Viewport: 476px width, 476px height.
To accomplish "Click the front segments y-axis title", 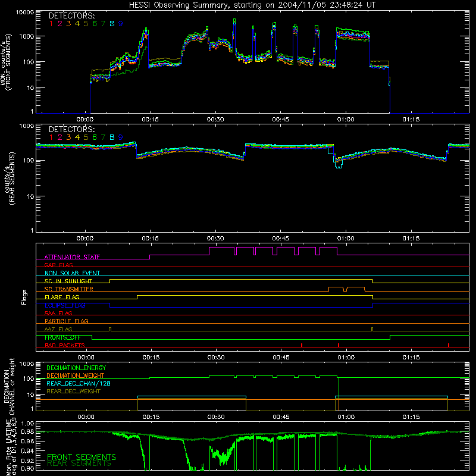I will click(x=6, y=62).
